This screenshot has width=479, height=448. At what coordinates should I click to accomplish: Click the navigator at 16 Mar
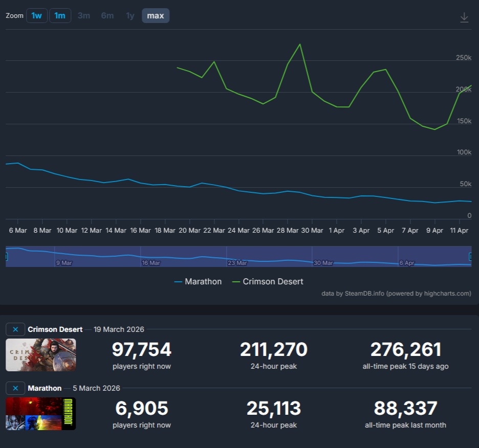[151, 263]
